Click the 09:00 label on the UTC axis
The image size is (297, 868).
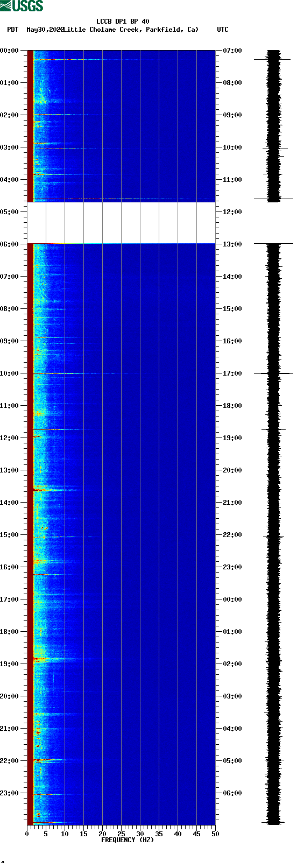click(x=232, y=115)
